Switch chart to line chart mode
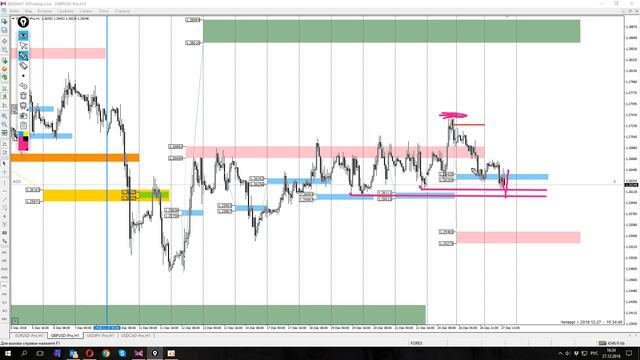 coord(4,105)
